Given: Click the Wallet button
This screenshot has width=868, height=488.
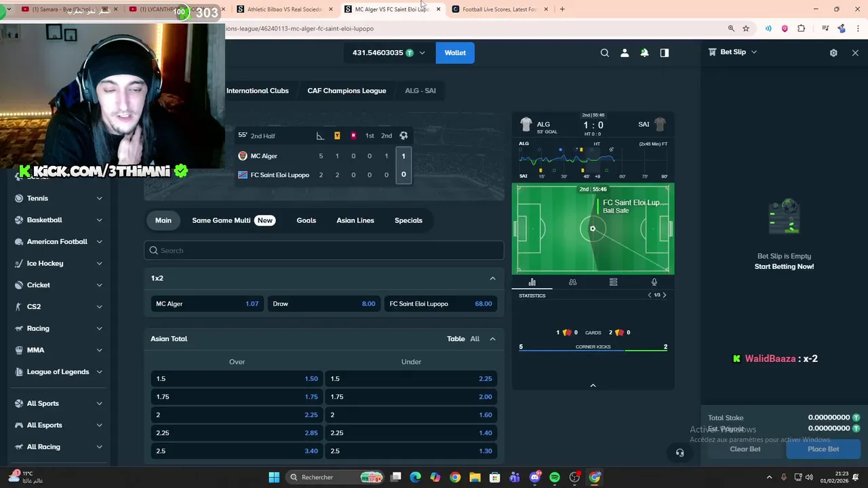Looking at the screenshot, I should coord(455,53).
